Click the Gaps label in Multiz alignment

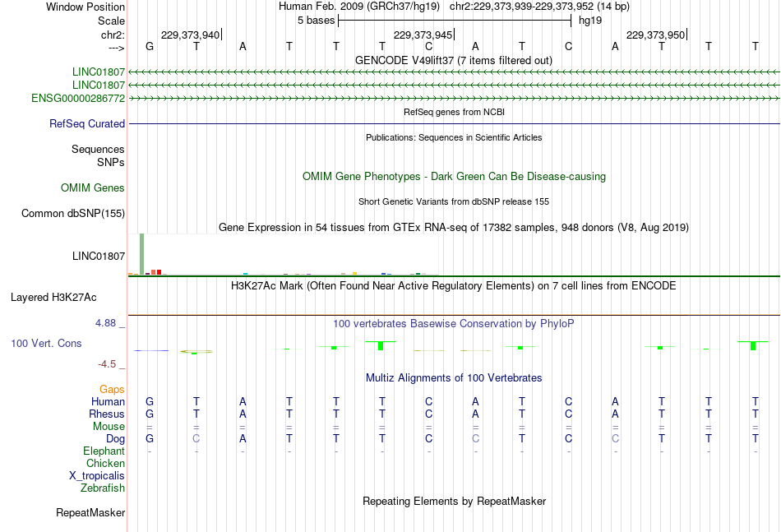112,389
